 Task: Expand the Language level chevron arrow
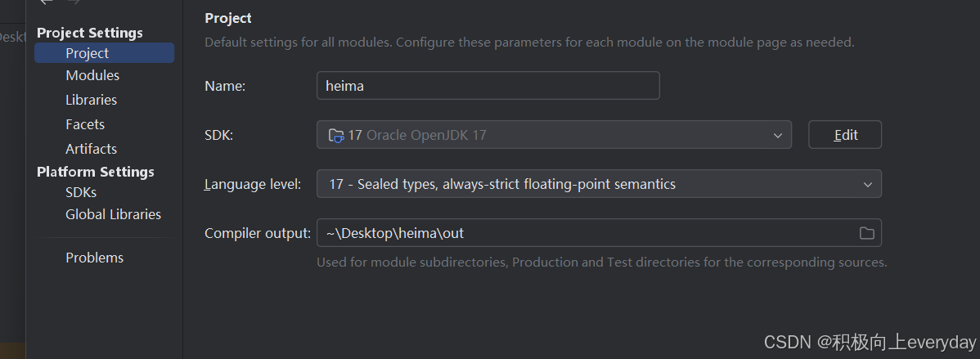click(x=868, y=185)
